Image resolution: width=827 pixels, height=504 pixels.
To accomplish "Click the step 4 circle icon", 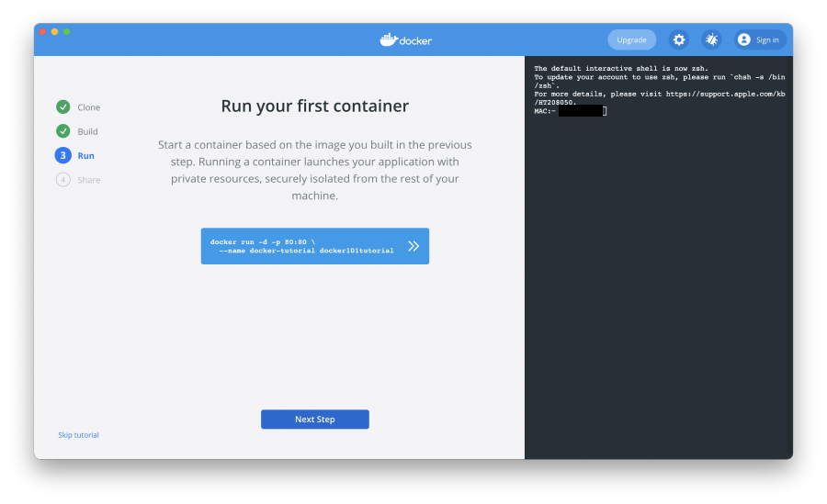I will tap(62, 180).
